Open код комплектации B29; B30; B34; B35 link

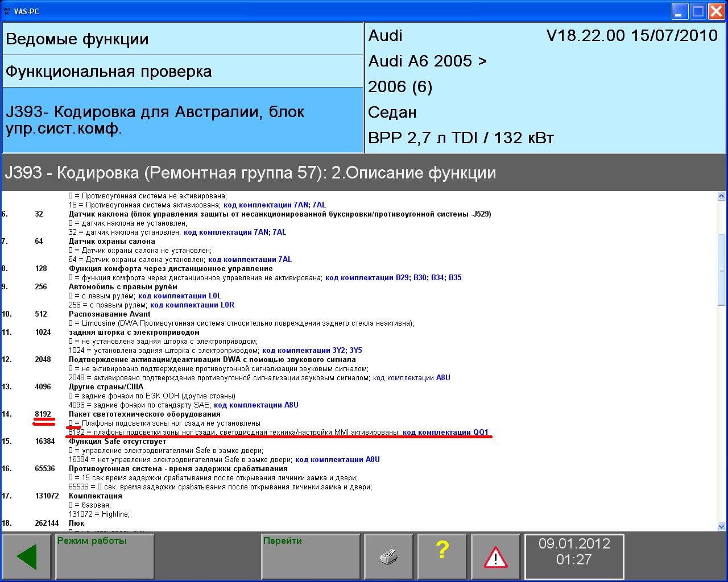coord(394,278)
